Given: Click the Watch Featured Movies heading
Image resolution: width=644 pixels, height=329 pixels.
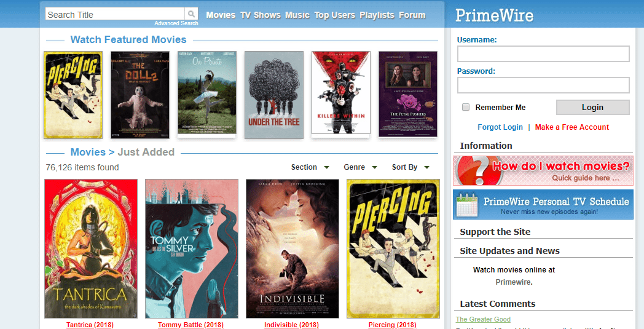Looking at the screenshot, I should click(128, 39).
